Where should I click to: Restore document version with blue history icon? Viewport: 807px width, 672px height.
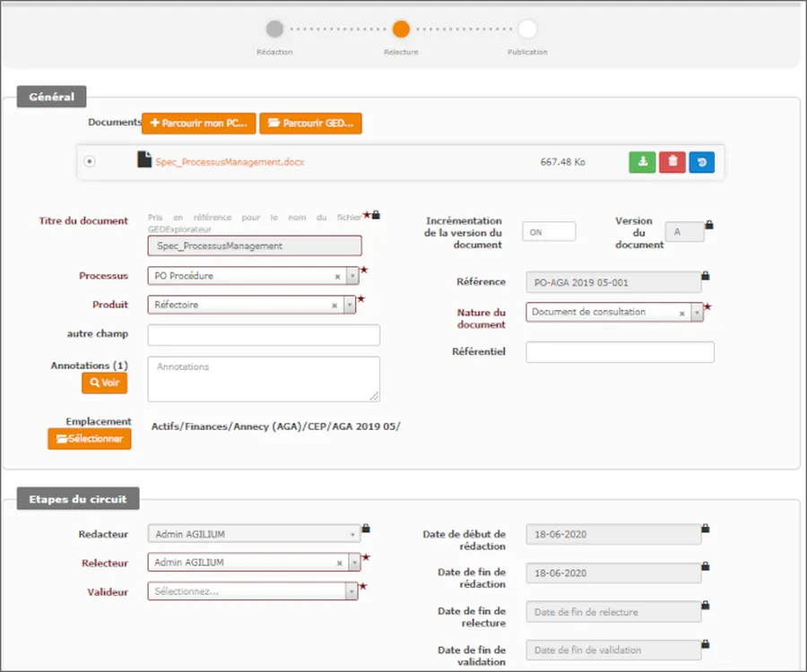click(x=701, y=162)
